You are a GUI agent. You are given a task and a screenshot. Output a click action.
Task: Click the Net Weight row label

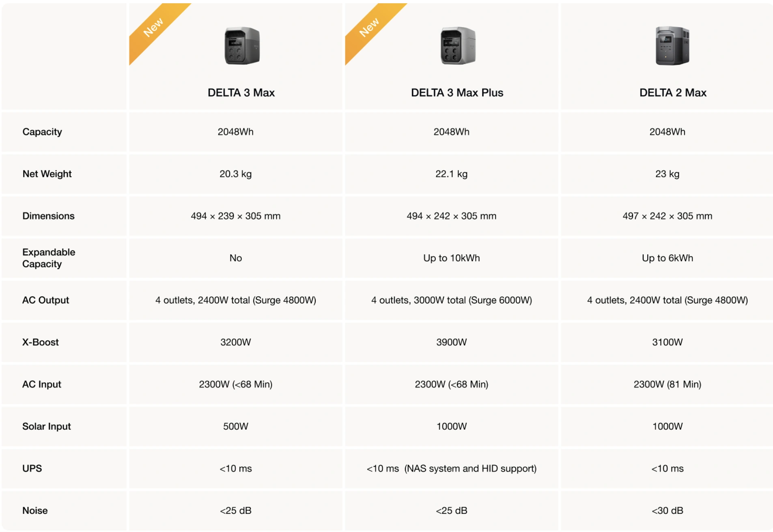click(x=47, y=174)
